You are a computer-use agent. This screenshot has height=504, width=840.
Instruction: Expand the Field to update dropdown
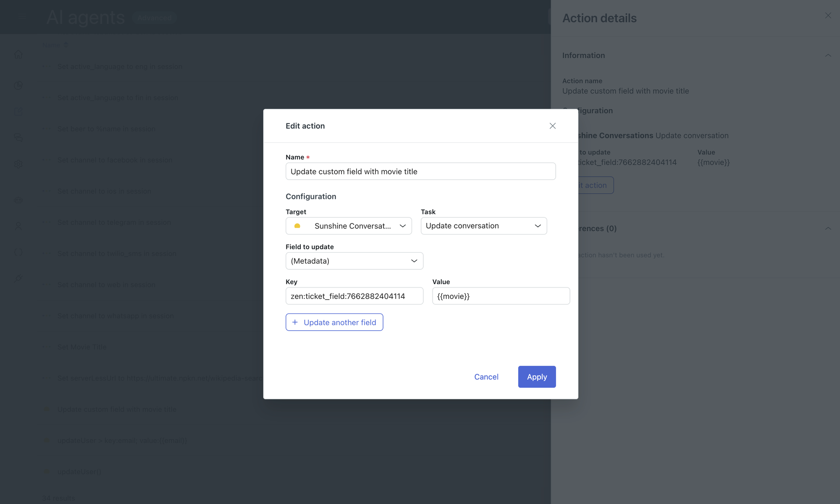pyautogui.click(x=354, y=261)
